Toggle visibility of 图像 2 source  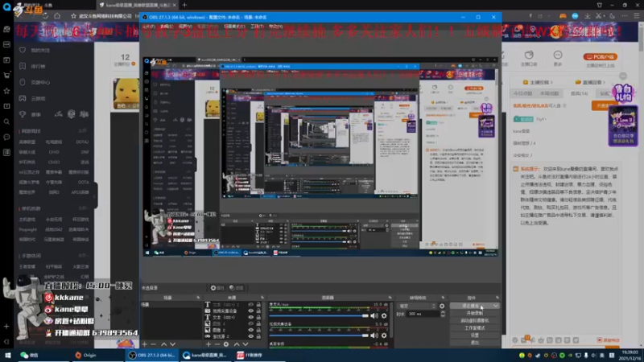(250, 330)
